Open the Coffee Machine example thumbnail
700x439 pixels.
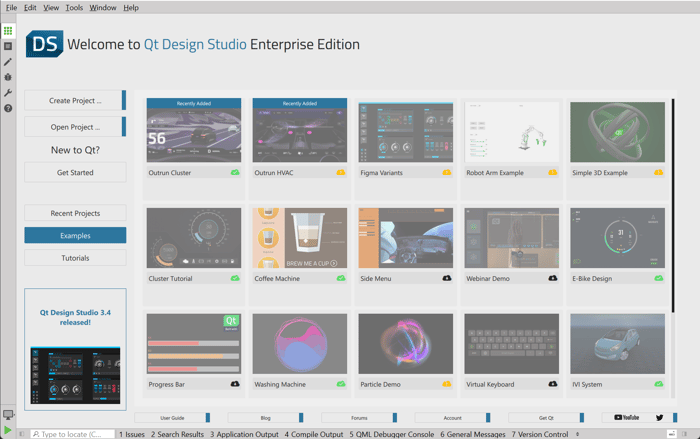tap(300, 238)
